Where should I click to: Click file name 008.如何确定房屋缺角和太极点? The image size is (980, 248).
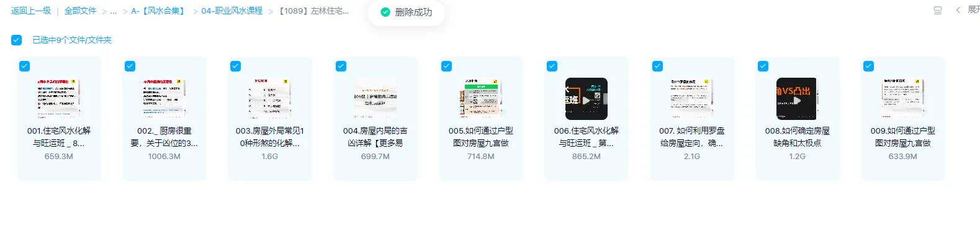[x=798, y=137]
